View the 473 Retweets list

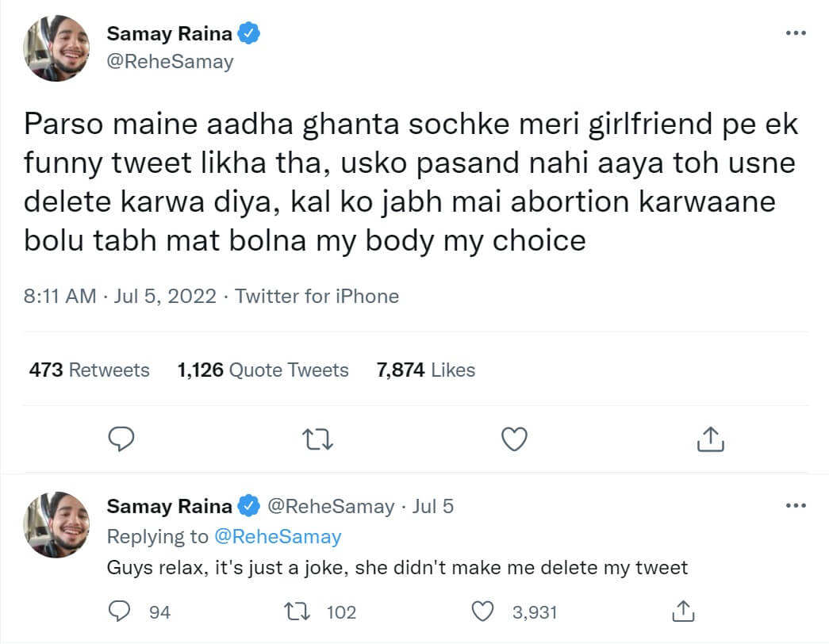(89, 370)
